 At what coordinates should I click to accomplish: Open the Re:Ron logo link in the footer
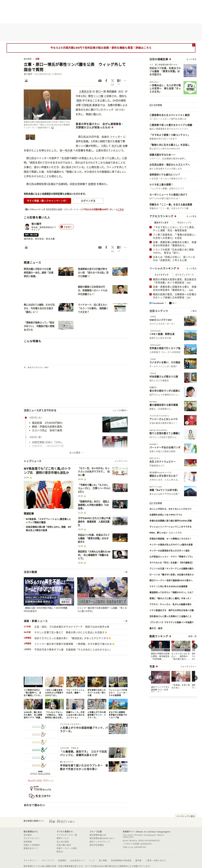coord(62,822)
